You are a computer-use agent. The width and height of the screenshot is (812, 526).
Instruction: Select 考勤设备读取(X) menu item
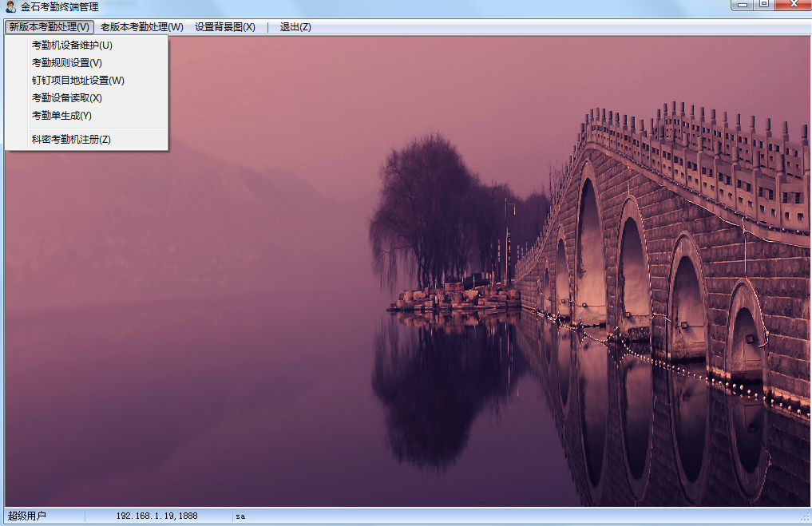(x=66, y=98)
